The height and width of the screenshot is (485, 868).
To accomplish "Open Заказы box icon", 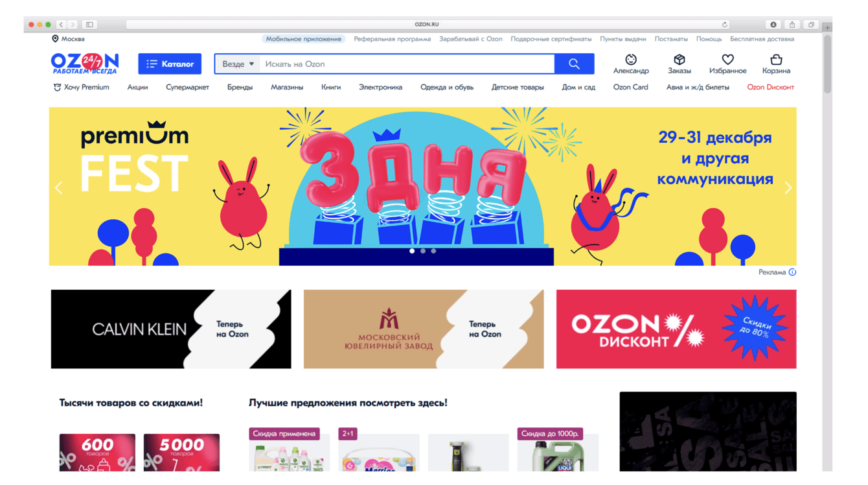I will 680,60.
